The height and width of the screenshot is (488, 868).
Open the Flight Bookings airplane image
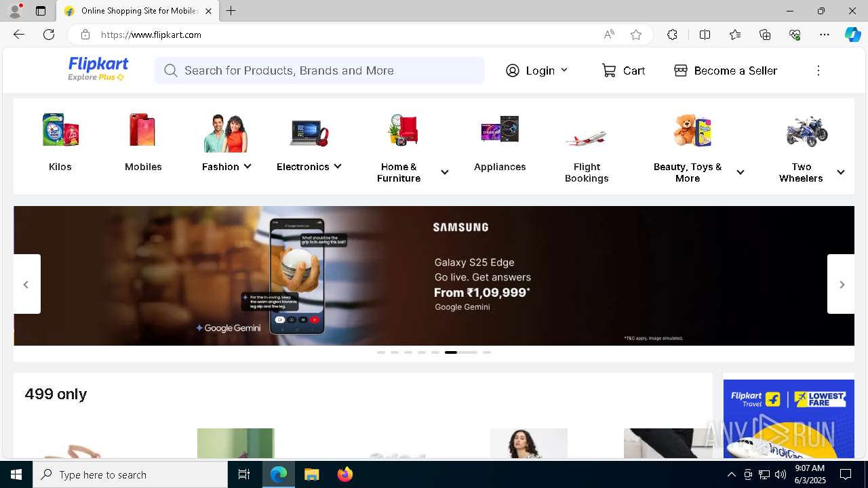pyautogui.click(x=586, y=138)
